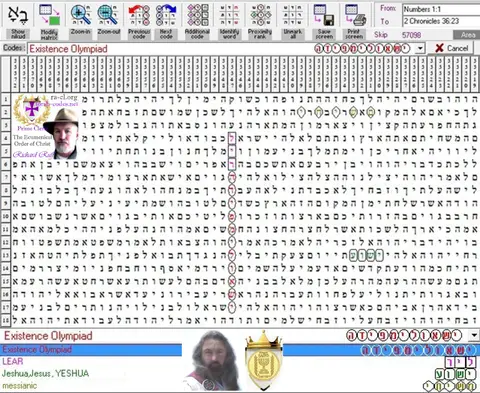Click matrix row header number 10
This screenshot has width=480, height=393.
point(6,216)
